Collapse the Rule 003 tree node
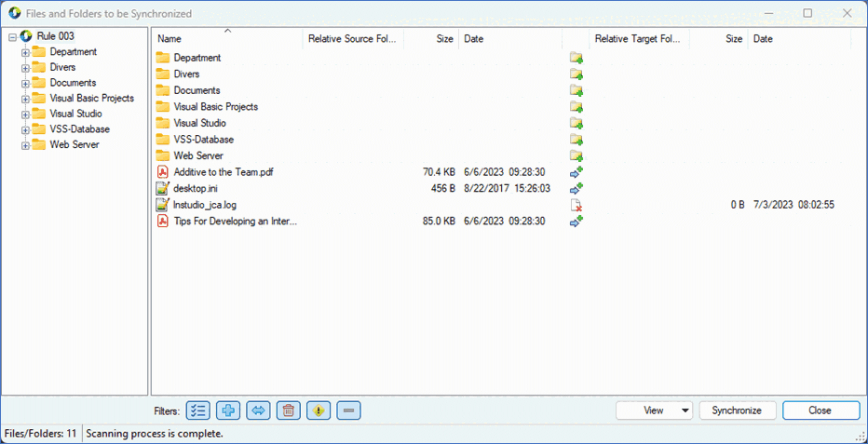 (13, 37)
